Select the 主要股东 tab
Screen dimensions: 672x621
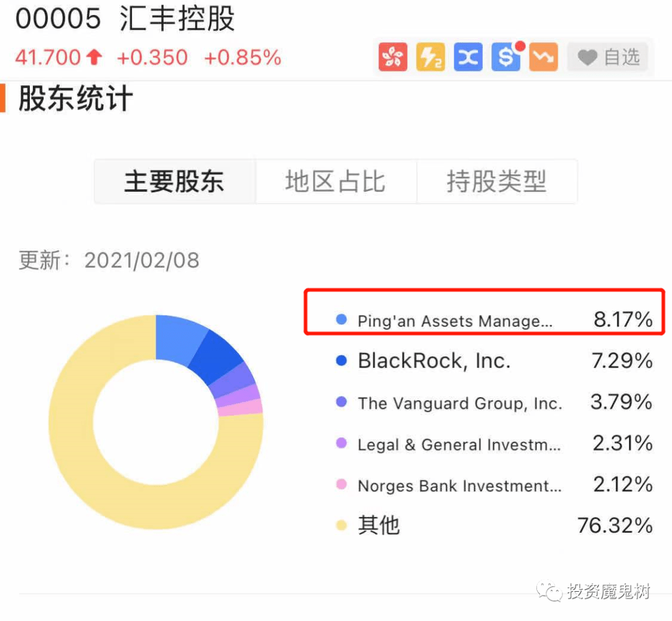point(175,181)
